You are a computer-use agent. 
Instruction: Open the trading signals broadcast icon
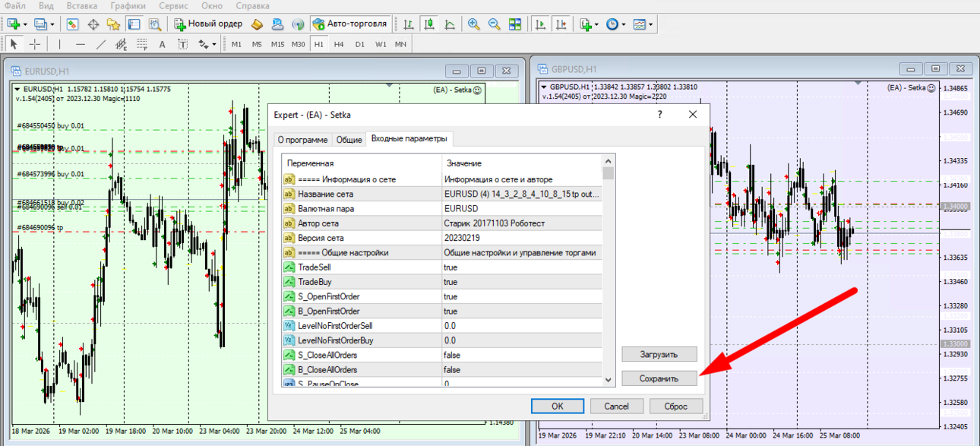click(x=298, y=24)
